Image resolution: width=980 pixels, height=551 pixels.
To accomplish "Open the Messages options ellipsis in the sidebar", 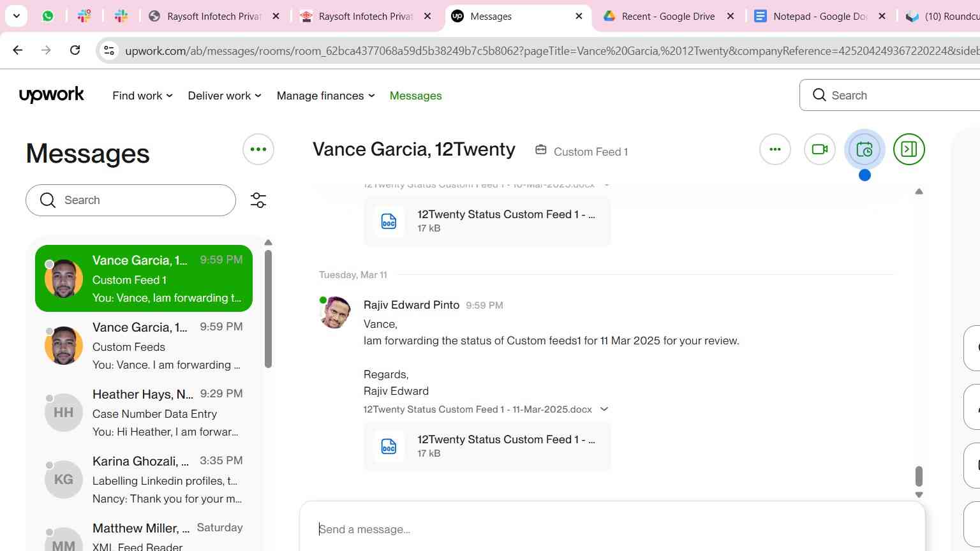I will 258,149.
